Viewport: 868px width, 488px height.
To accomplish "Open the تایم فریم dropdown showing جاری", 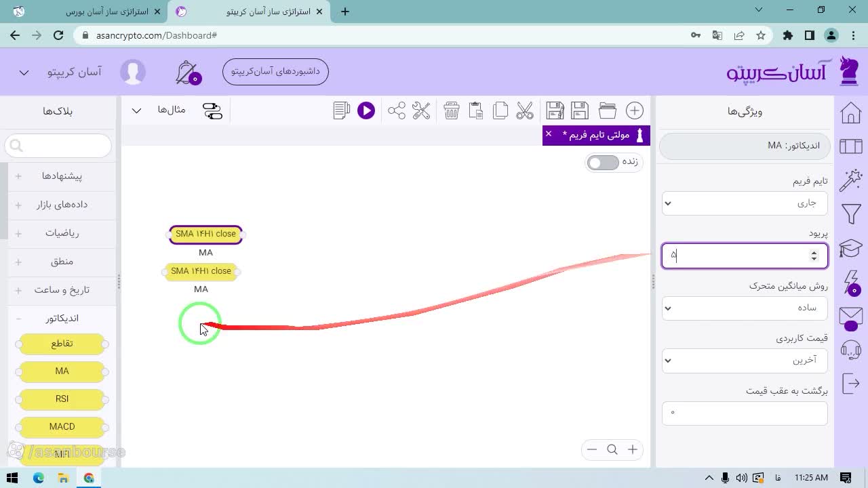I will point(745,203).
